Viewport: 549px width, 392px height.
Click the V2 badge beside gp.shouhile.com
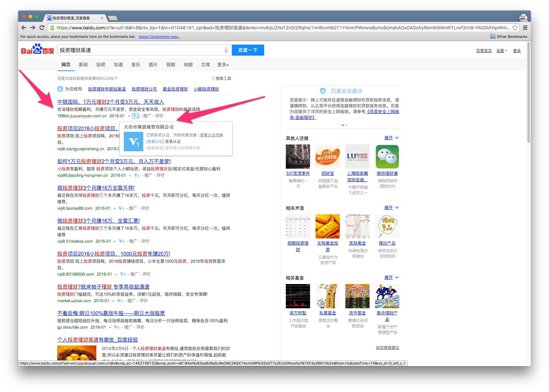pos(117,327)
